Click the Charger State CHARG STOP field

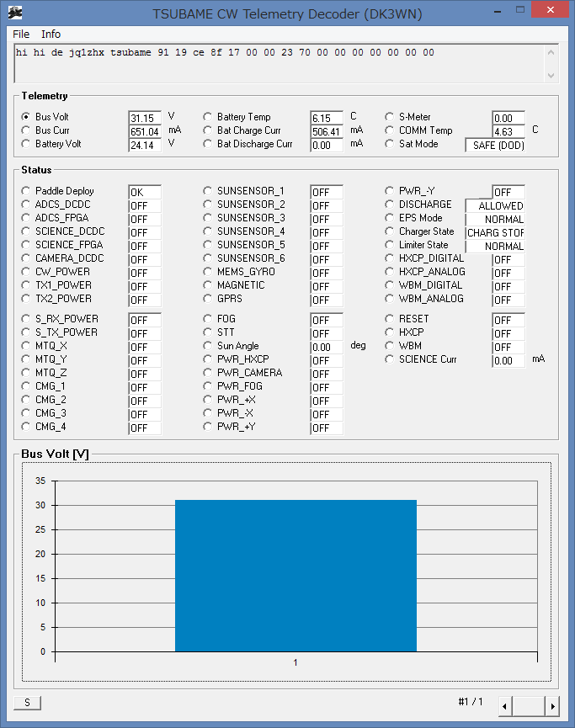[496, 232]
